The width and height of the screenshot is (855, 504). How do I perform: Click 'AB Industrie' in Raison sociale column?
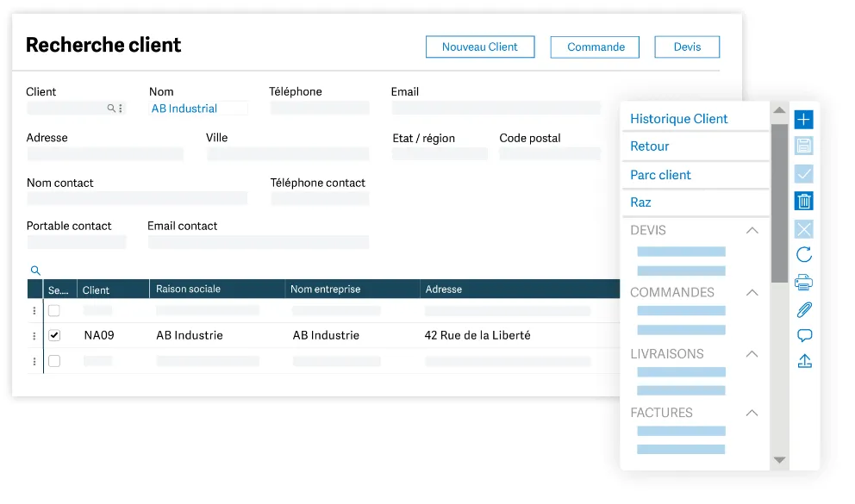click(x=190, y=335)
